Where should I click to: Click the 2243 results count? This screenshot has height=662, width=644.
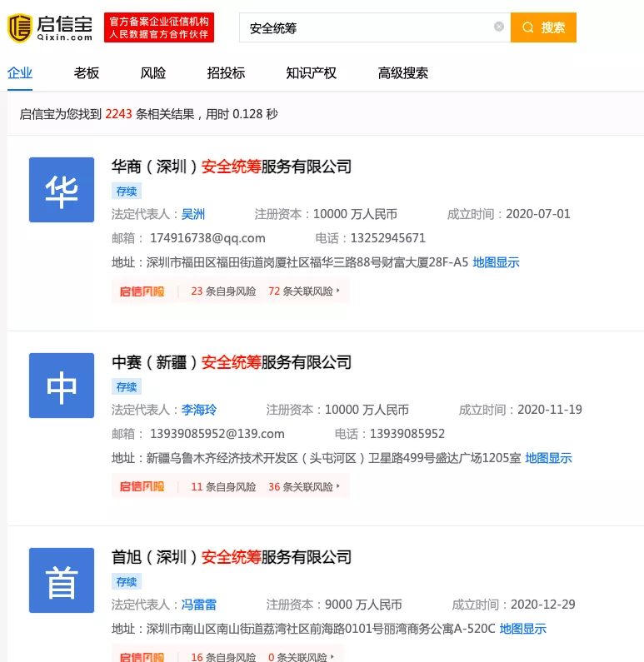118,114
